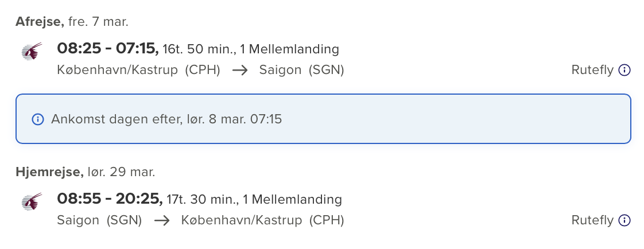
Task: Click Saigon (SGN) as return origin
Action: pyautogui.click(x=99, y=221)
